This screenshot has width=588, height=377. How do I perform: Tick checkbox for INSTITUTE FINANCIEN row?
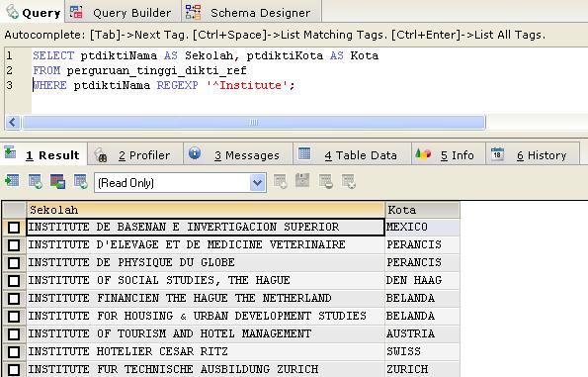click(14, 299)
